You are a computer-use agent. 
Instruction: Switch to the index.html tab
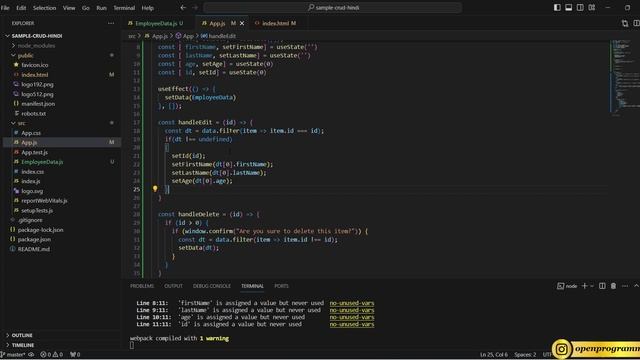click(276, 23)
